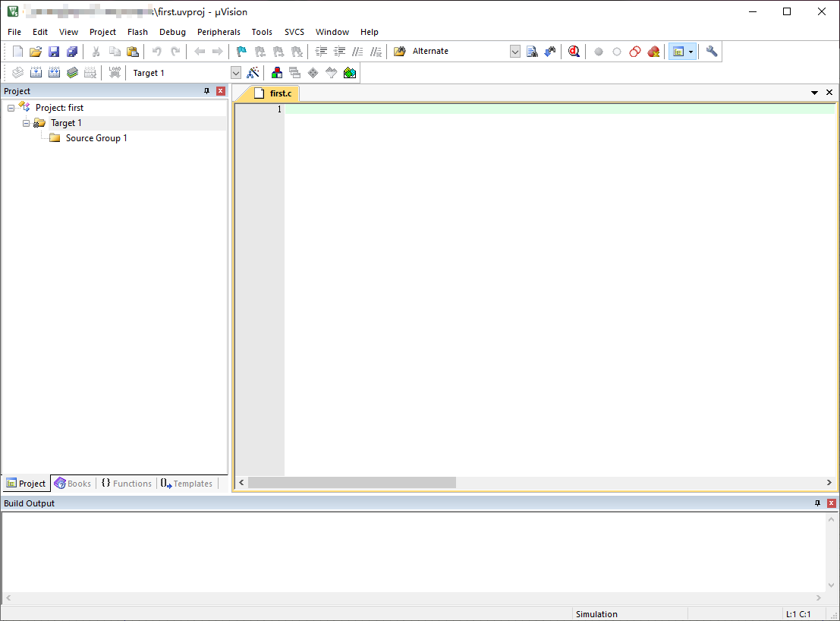Image resolution: width=840 pixels, height=621 pixels.
Task: Click the Undo arrow icon
Action: coord(157,52)
